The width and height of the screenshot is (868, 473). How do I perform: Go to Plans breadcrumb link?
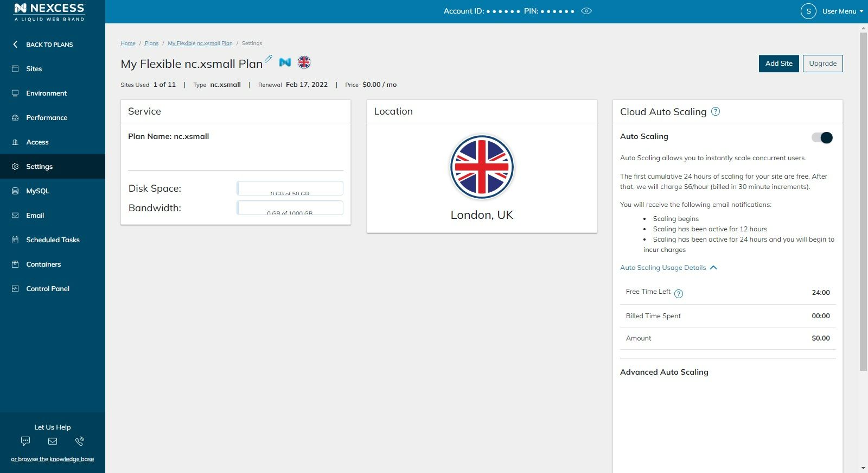pyautogui.click(x=151, y=43)
